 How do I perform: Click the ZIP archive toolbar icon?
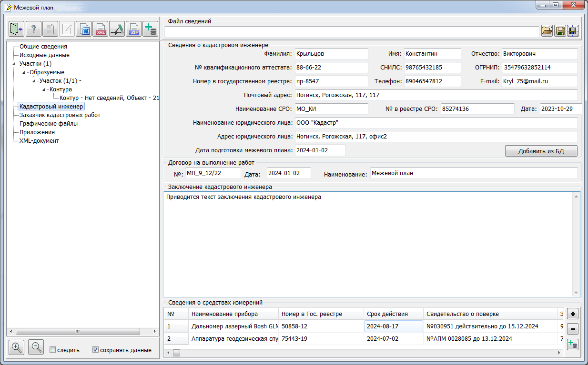tap(134, 29)
